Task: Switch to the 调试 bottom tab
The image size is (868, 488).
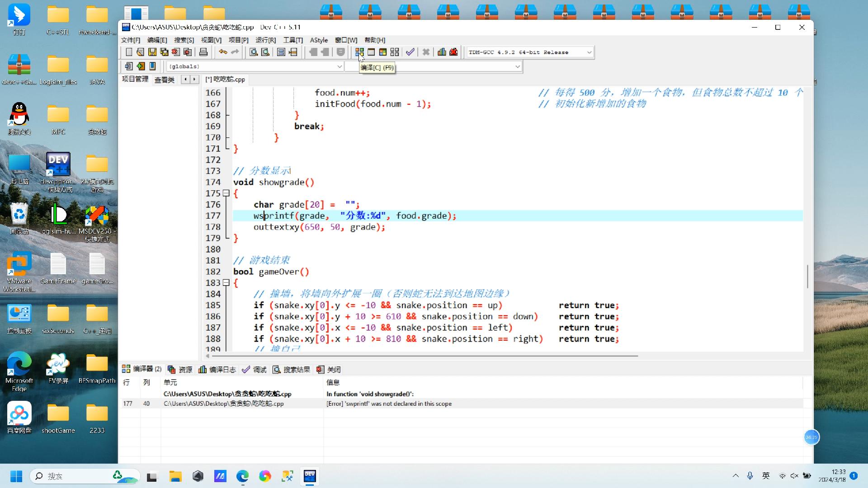Action: [x=255, y=370]
